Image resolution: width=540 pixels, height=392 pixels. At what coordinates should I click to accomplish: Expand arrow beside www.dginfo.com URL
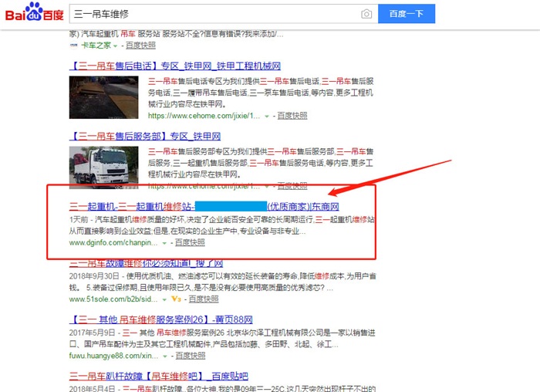tap(164, 243)
